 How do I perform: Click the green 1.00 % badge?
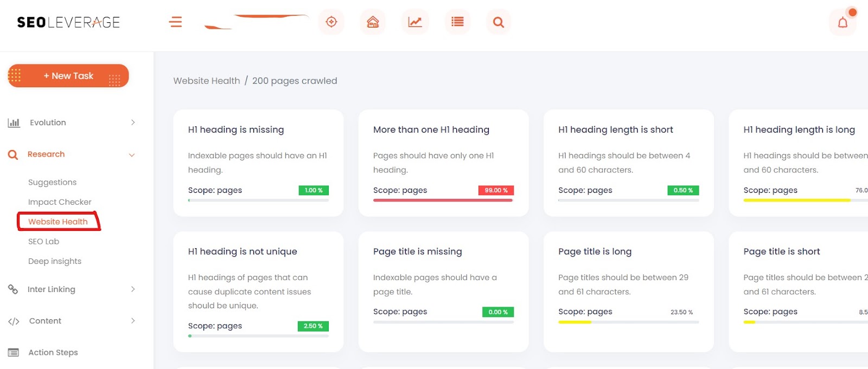(314, 190)
